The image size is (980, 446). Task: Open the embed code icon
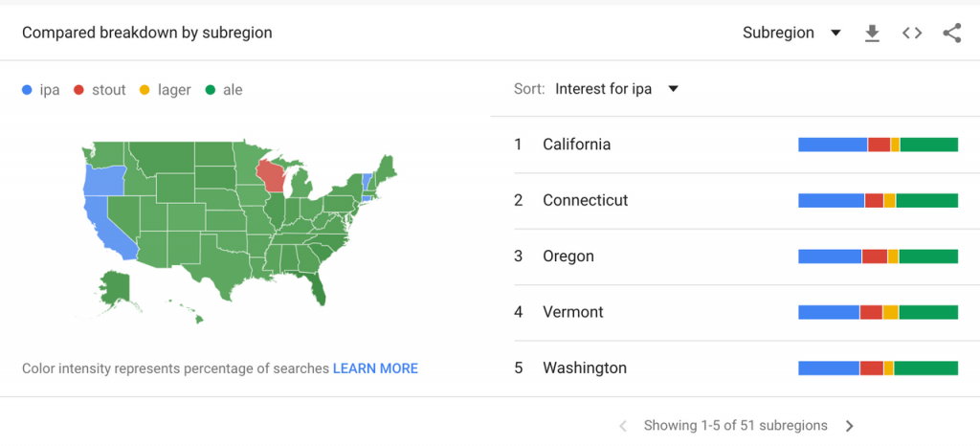(912, 33)
